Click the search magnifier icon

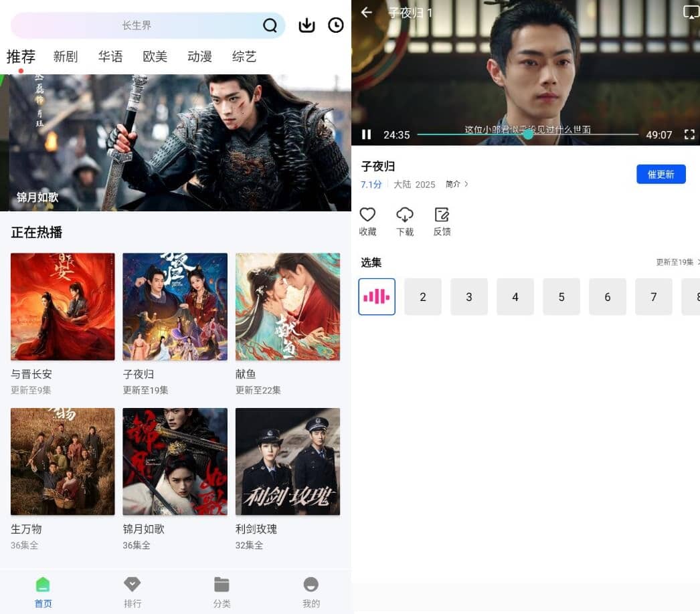(x=270, y=25)
